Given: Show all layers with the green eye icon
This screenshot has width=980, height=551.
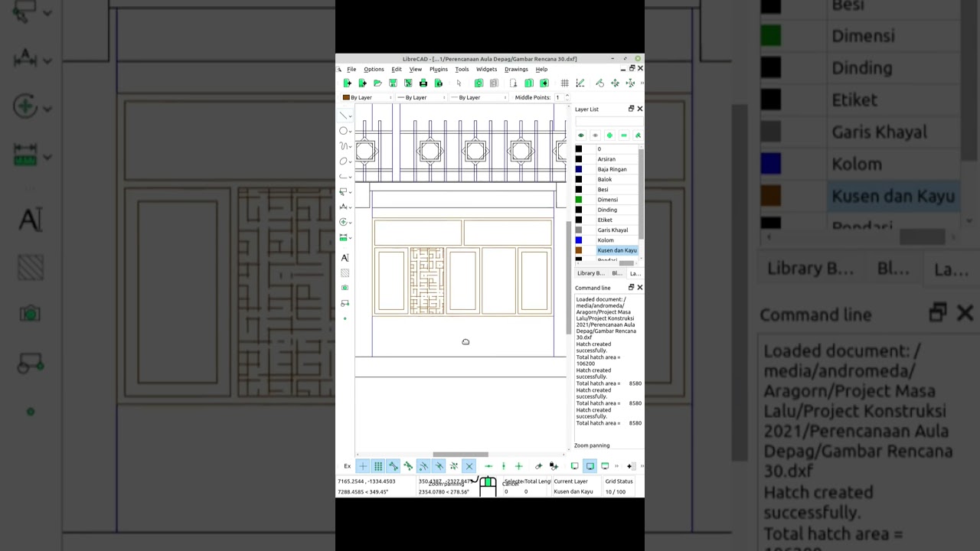Looking at the screenshot, I should click(x=580, y=135).
